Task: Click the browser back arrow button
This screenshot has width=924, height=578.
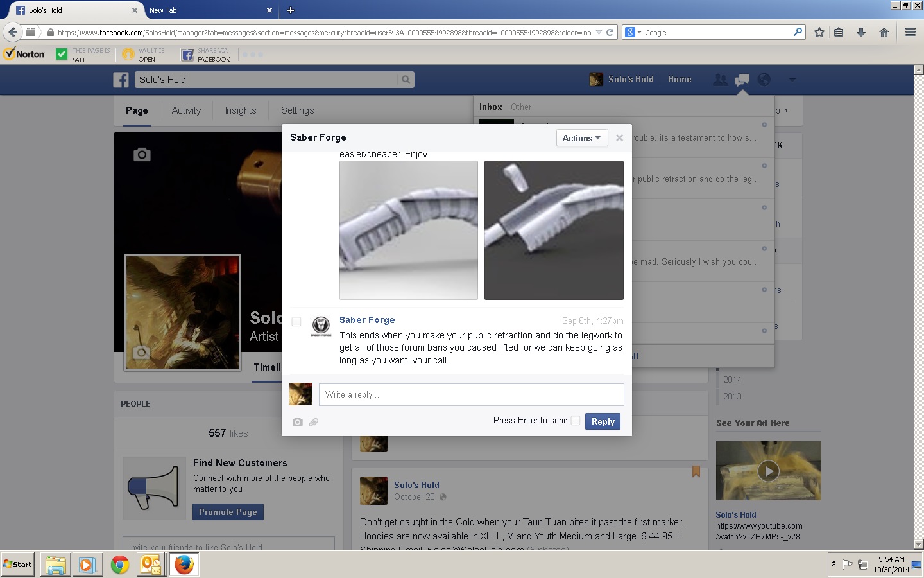Action: pyautogui.click(x=13, y=32)
